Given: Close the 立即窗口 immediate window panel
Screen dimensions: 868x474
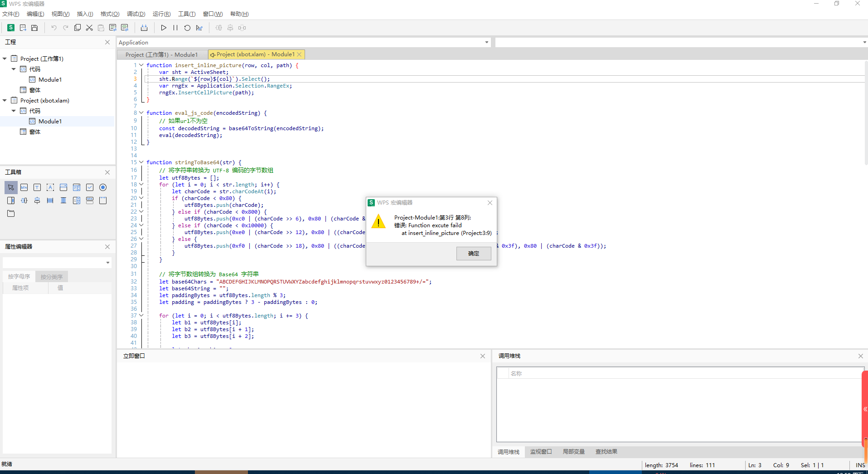Looking at the screenshot, I should tap(483, 356).
